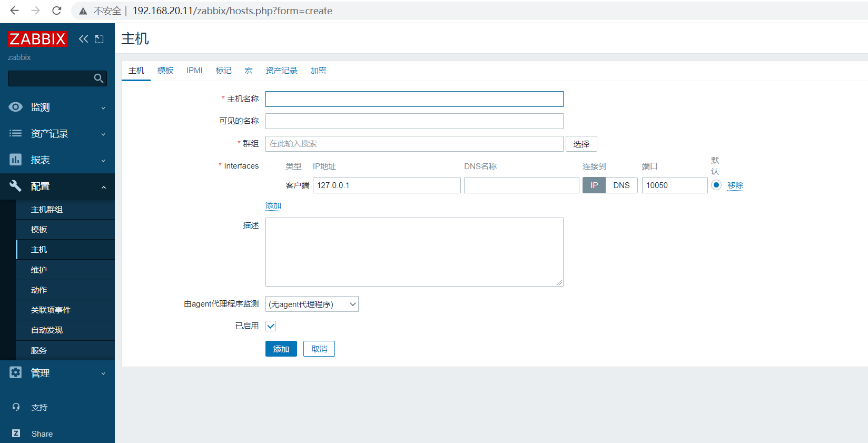Focus the 可见的名称 input field
The height and width of the screenshot is (443, 868).
415,121
